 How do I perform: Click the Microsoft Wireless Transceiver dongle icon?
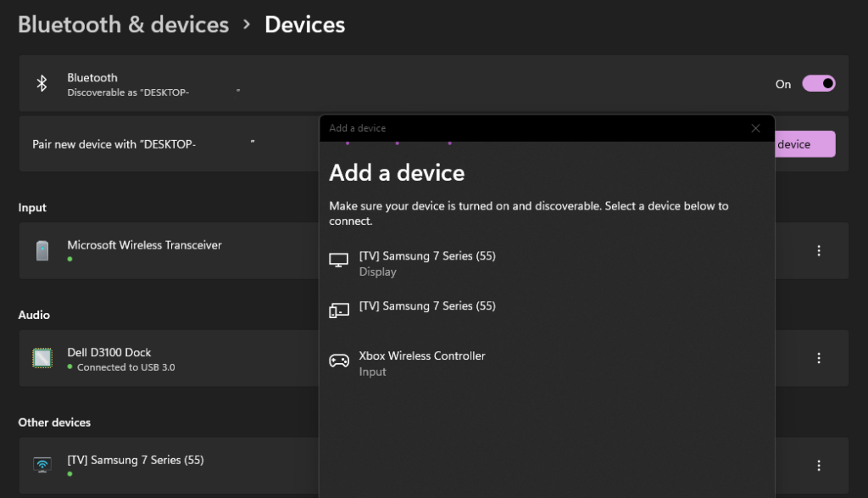click(42, 250)
